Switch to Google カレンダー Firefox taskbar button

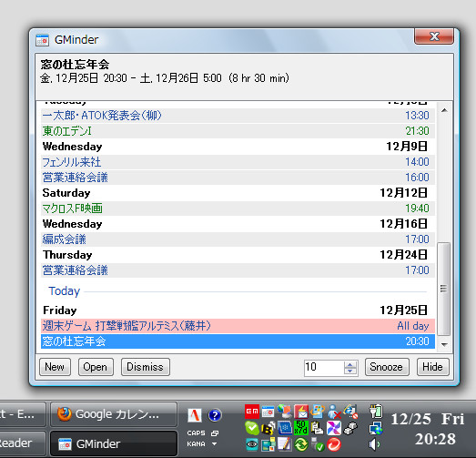click(114, 414)
